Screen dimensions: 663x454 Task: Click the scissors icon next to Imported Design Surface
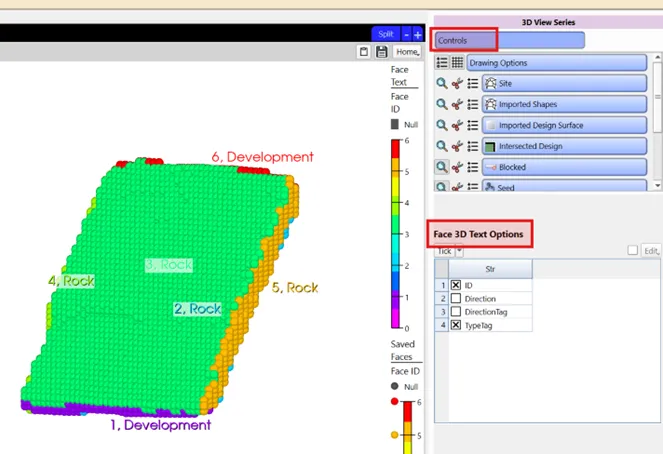(x=457, y=125)
